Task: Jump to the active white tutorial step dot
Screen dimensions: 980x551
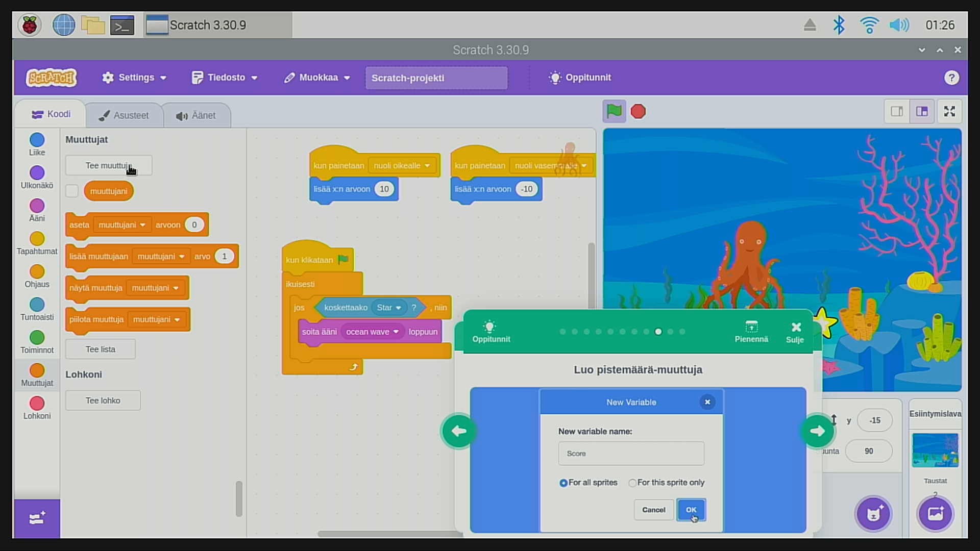Action: tap(658, 332)
